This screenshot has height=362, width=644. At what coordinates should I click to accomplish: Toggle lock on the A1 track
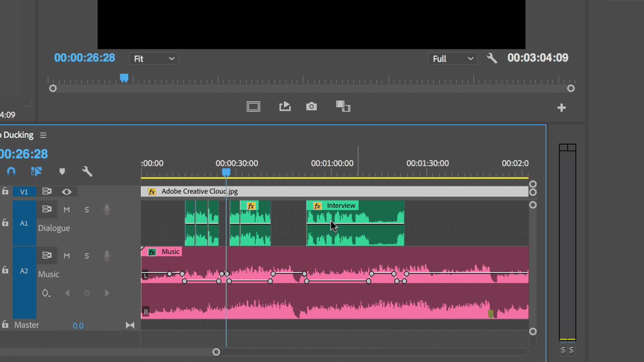pyautogui.click(x=5, y=222)
